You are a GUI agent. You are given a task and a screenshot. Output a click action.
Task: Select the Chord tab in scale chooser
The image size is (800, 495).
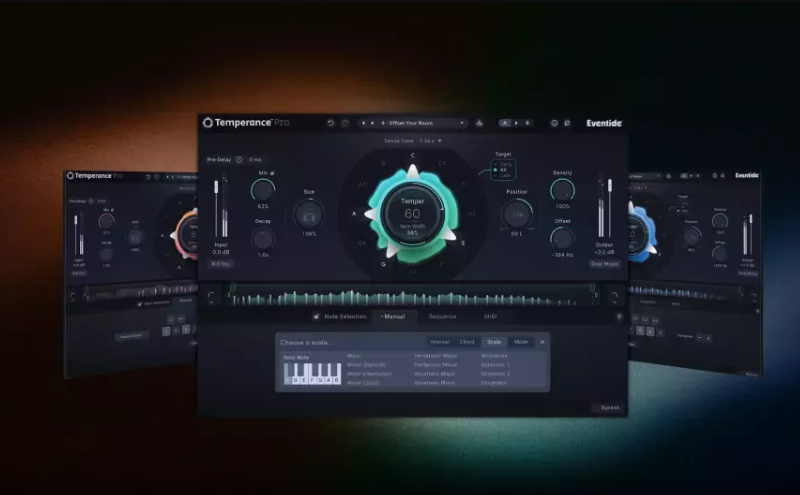467,342
